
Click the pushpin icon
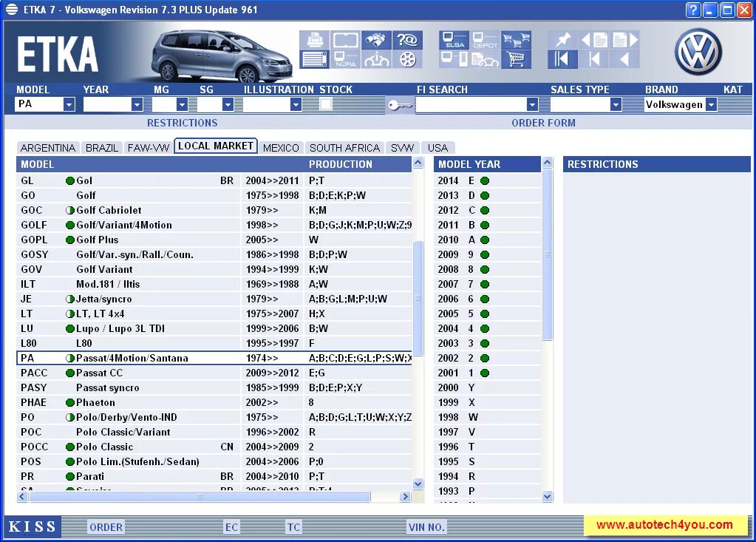coord(562,39)
